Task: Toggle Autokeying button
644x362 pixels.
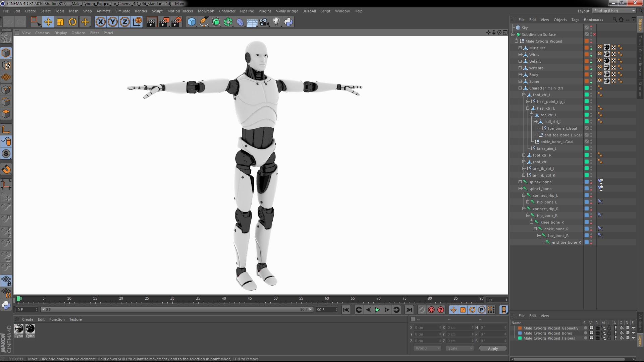Action: [x=431, y=310]
